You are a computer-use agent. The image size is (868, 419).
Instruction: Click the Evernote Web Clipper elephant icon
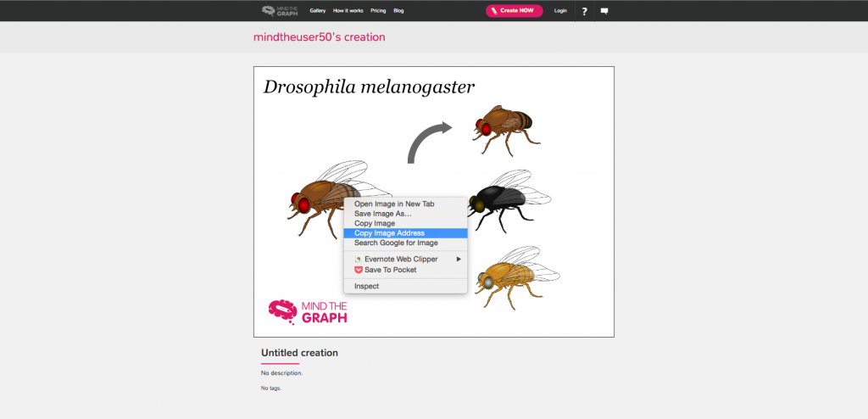tap(359, 260)
